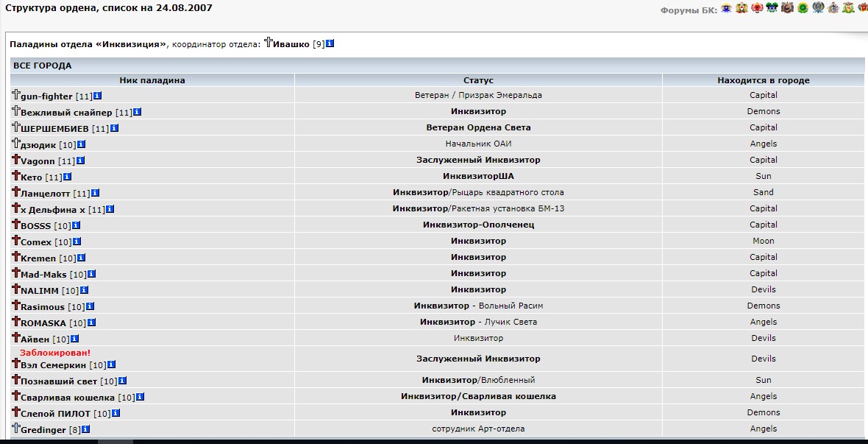Click city cell Moon
This screenshot has width=868, height=444.
(x=764, y=241)
